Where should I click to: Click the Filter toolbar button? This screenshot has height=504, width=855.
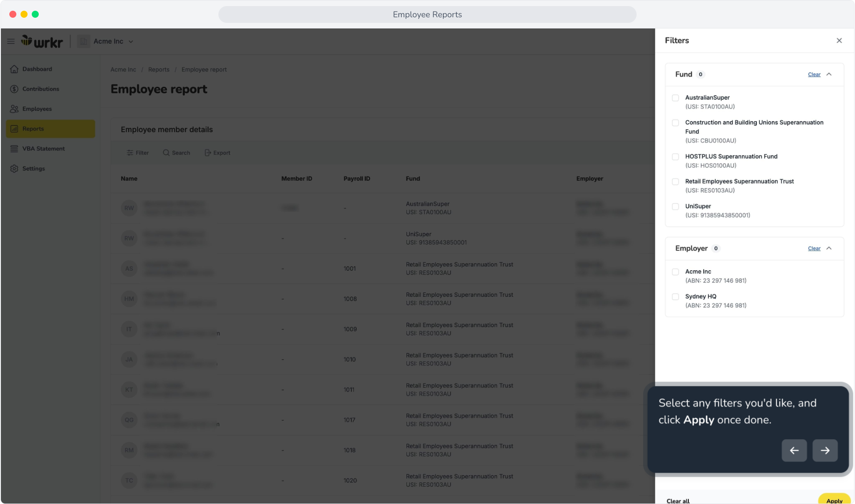138,153
